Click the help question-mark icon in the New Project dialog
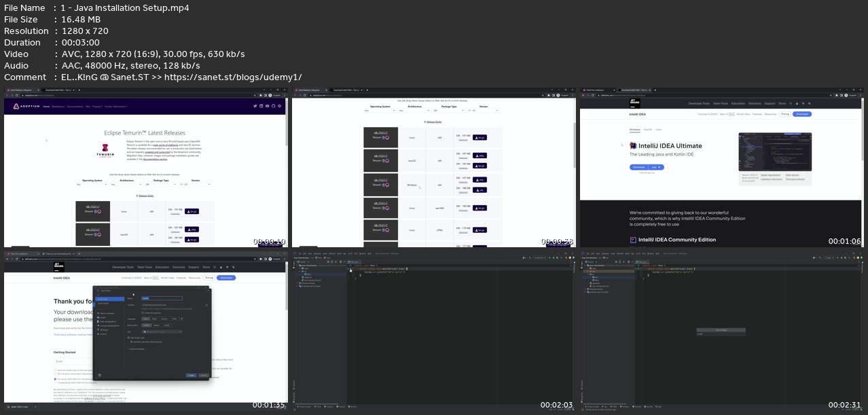 coord(99,375)
